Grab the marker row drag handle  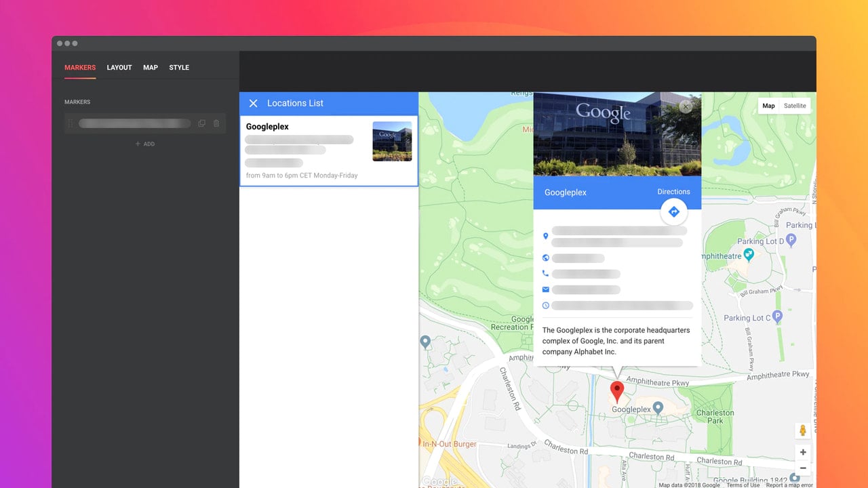pos(71,123)
